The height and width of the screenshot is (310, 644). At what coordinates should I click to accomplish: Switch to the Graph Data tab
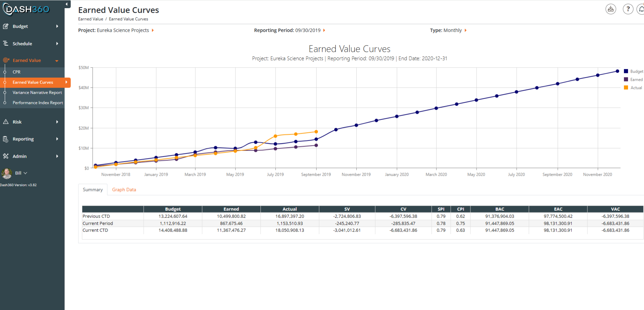coord(124,190)
